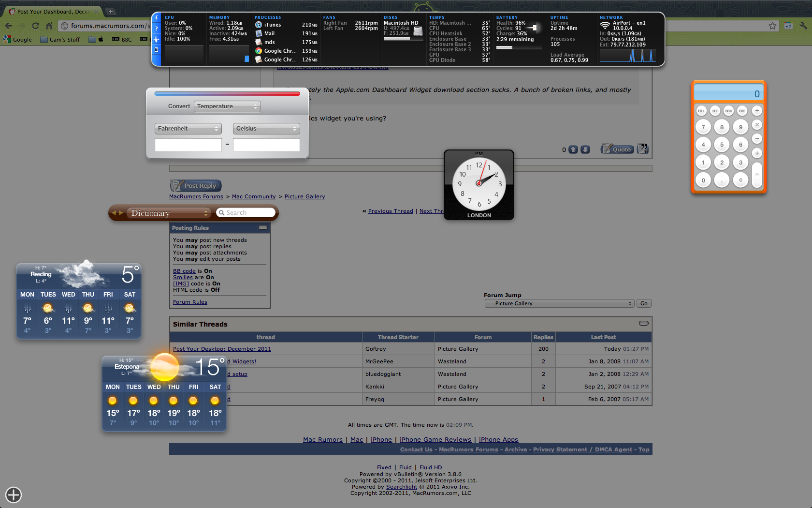Click the Fluid HD layout link
This screenshot has width=812, height=508.
[431, 467]
